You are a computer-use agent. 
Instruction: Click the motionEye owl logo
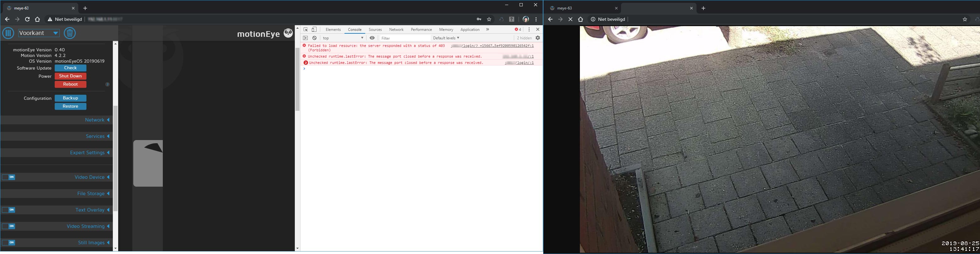click(x=288, y=33)
